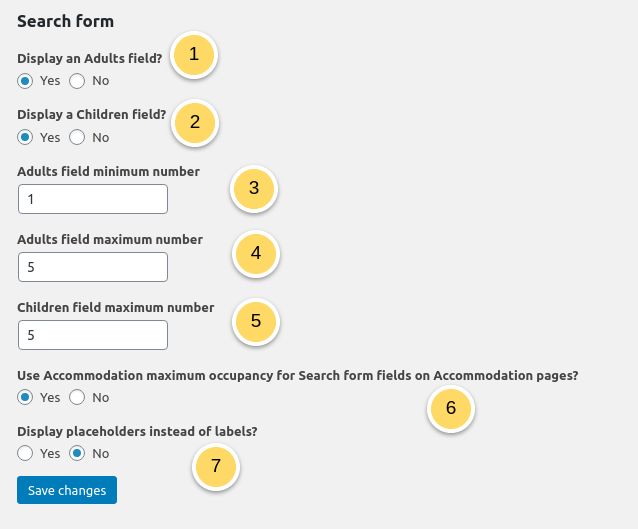Click the Save changes button
Image resolution: width=638 pixels, height=529 pixels.
click(67, 490)
